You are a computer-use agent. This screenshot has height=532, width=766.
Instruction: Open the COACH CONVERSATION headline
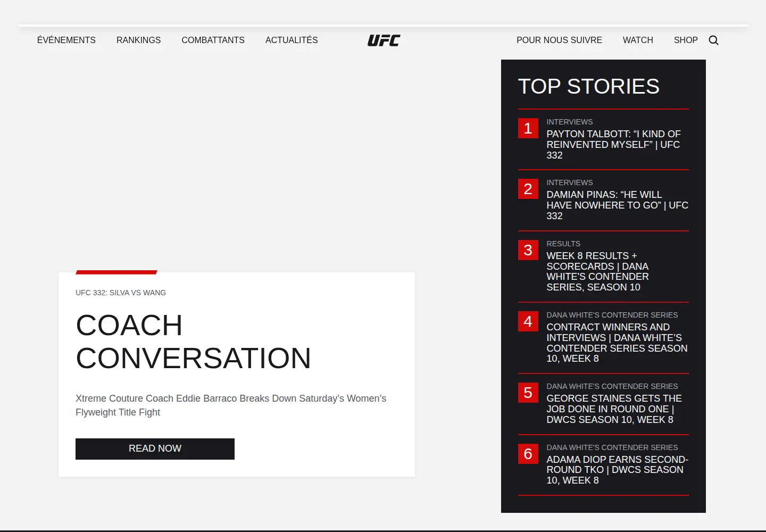(x=193, y=342)
